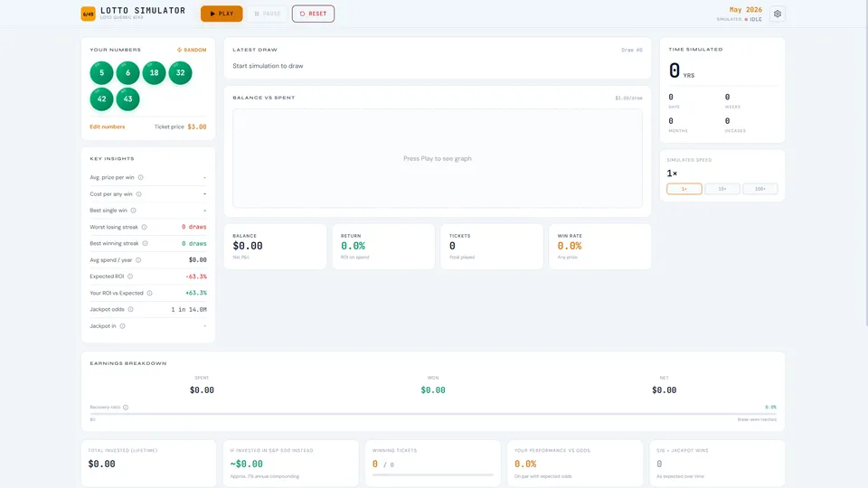Randomize your numbers with Random
The width and height of the screenshot is (868, 488).
coord(192,50)
